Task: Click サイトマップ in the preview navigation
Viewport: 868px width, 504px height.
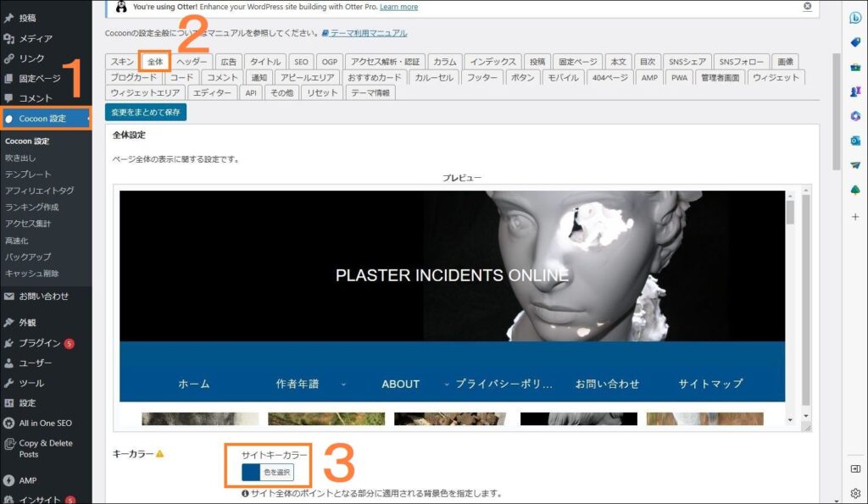Action: click(x=711, y=384)
